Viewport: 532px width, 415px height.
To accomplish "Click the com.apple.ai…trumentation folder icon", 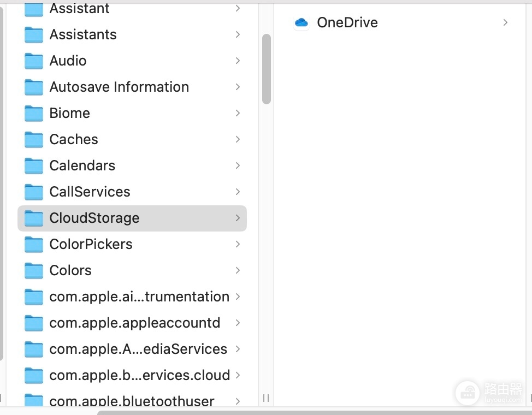I will [33, 297].
